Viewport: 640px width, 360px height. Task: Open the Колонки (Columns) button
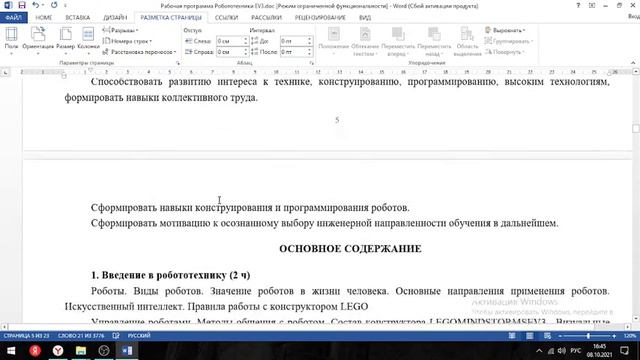[88, 40]
